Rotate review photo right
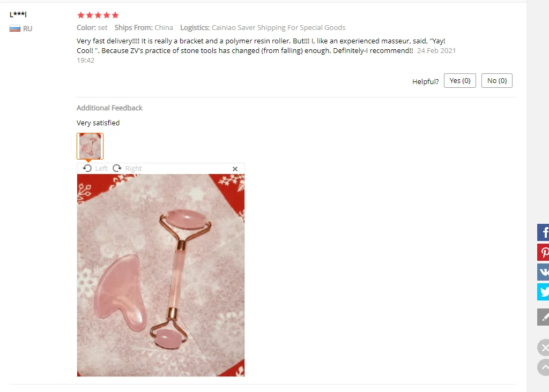Viewport: 549px width, 392px height. (117, 168)
